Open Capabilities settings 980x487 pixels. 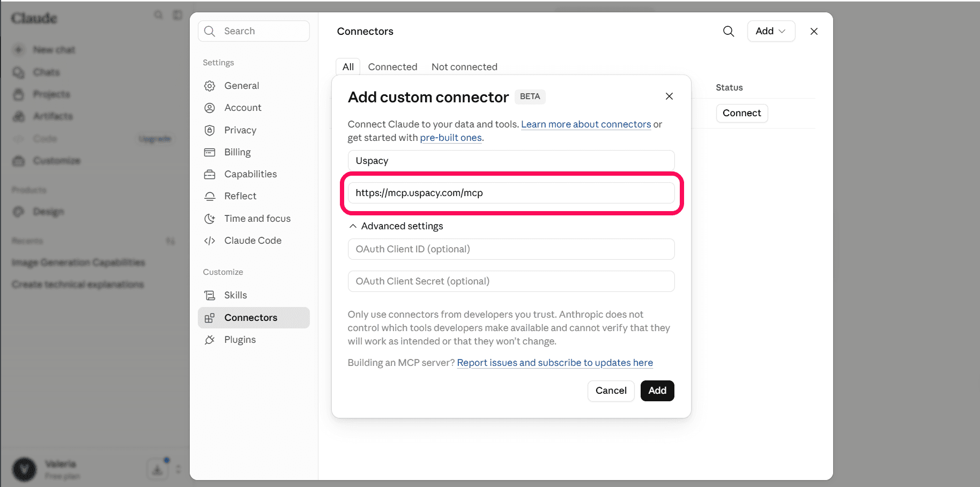[254, 174]
